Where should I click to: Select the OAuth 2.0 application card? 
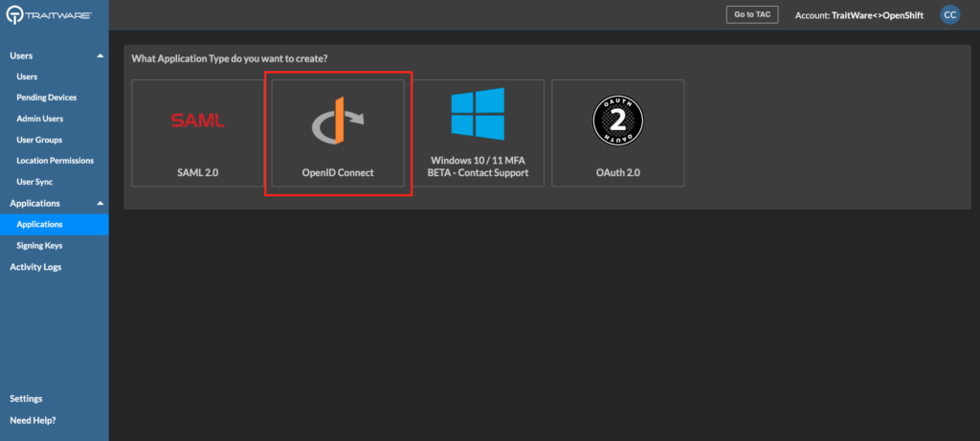point(617,133)
